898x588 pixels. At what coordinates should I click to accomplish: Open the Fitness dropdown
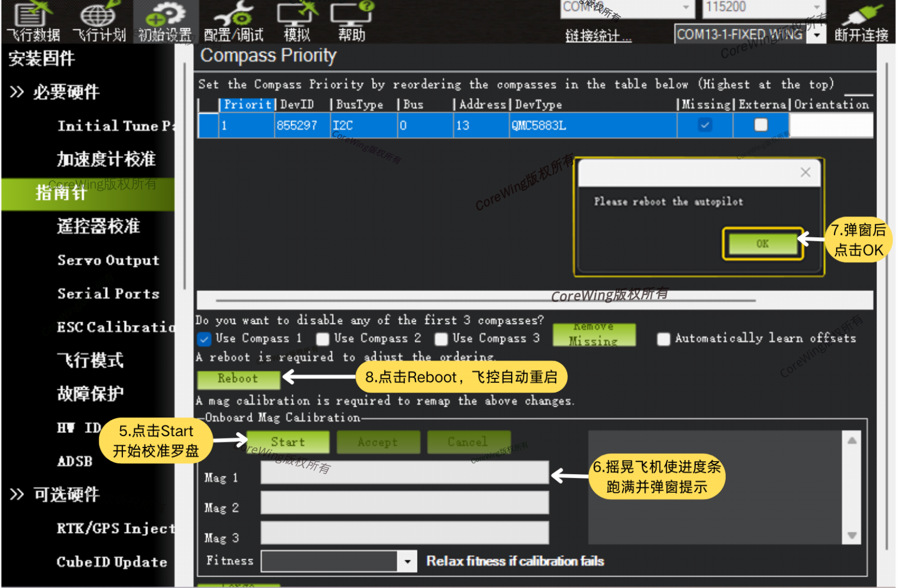(407, 561)
